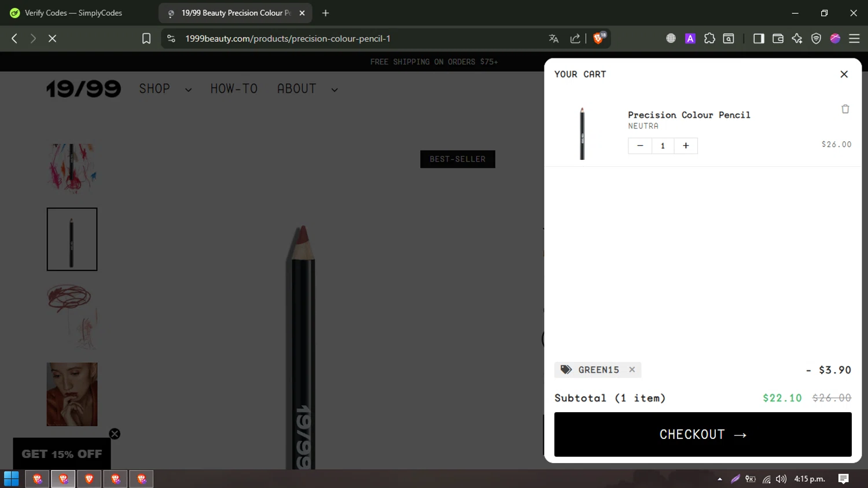View site information icon in address bar

(x=171, y=38)
